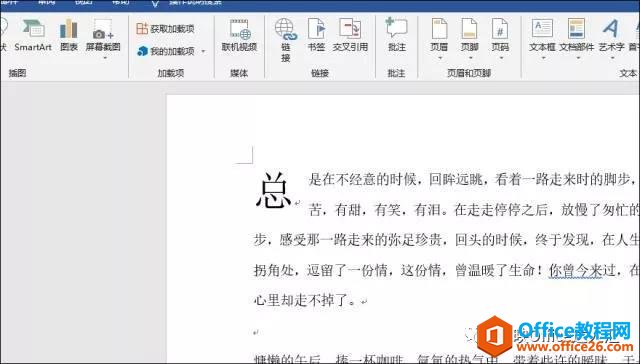Expand the 页眉 header dropdown

(x=440, y=58)
